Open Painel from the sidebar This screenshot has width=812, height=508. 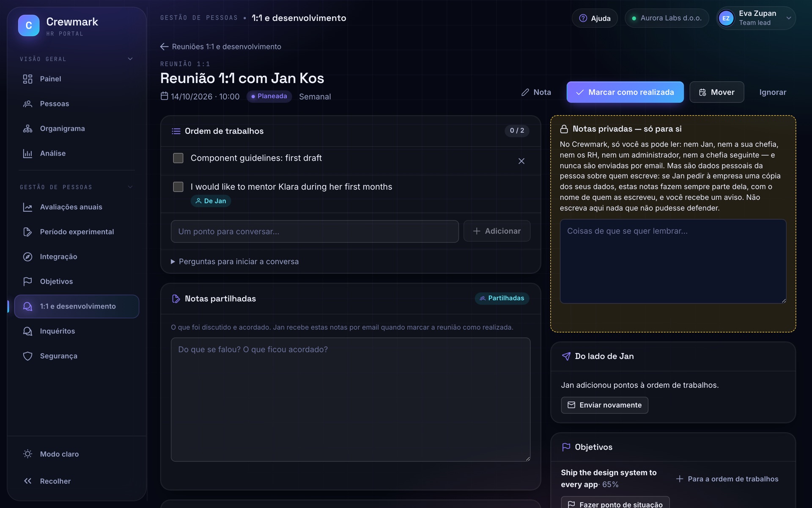point(77,79)
